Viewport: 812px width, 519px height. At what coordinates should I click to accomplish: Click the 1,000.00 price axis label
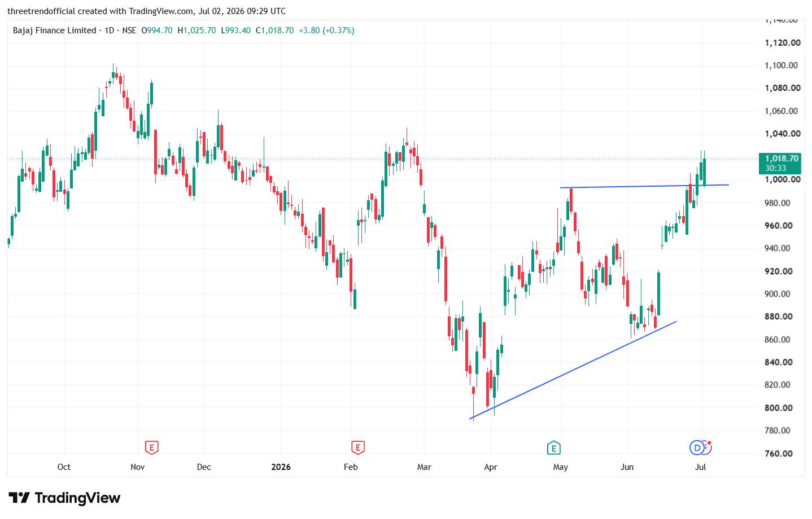click(x=782, y=179)
